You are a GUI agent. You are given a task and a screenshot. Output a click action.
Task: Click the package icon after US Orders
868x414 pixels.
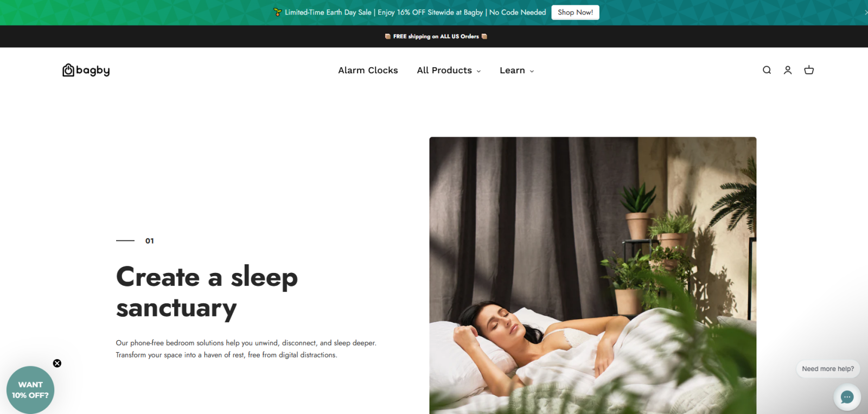pos(484,36)
